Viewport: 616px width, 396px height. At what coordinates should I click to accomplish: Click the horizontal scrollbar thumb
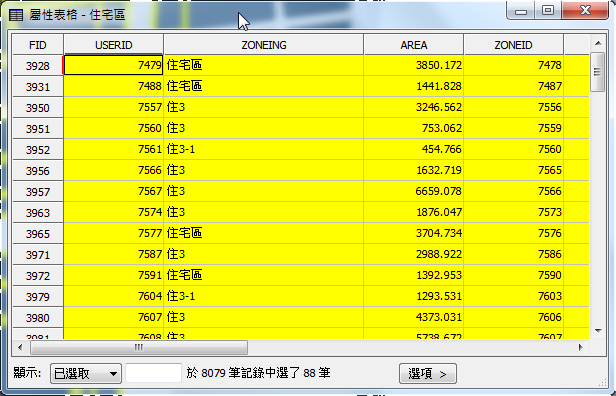coord(139,347)
